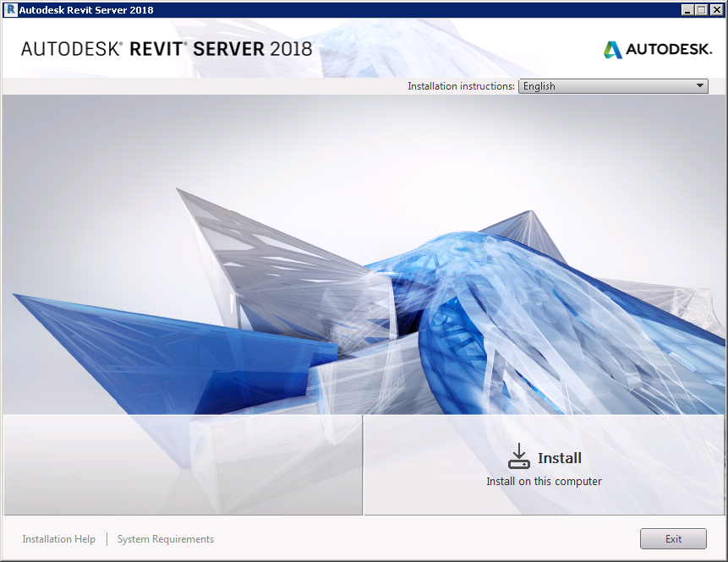Click the Autodesk logo

658,50
